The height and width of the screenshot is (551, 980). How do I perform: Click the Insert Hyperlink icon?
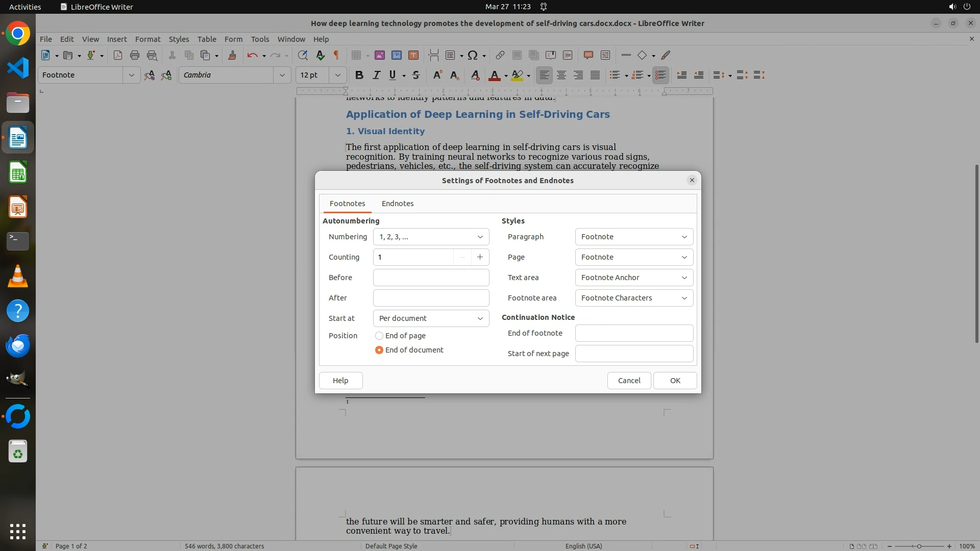pos(500,55)
